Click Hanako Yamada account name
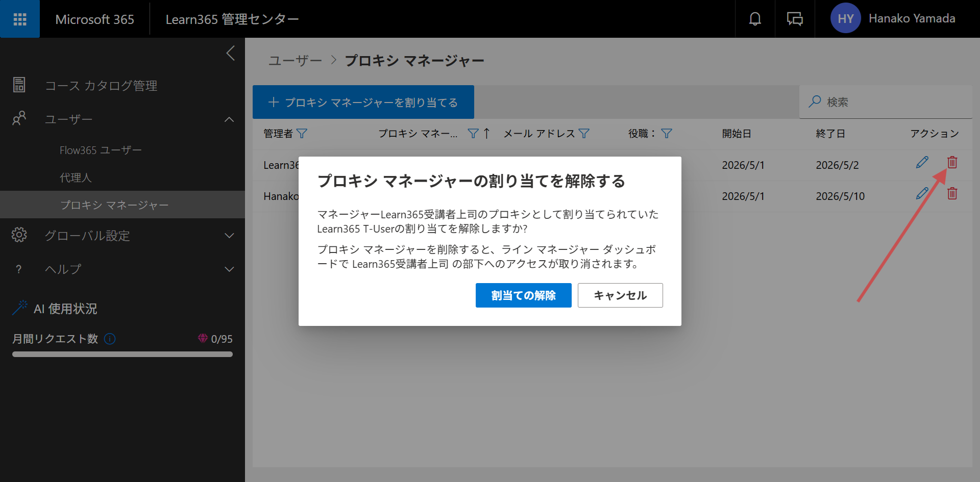Screen dimensions: 980x482 tap(912, 18)
